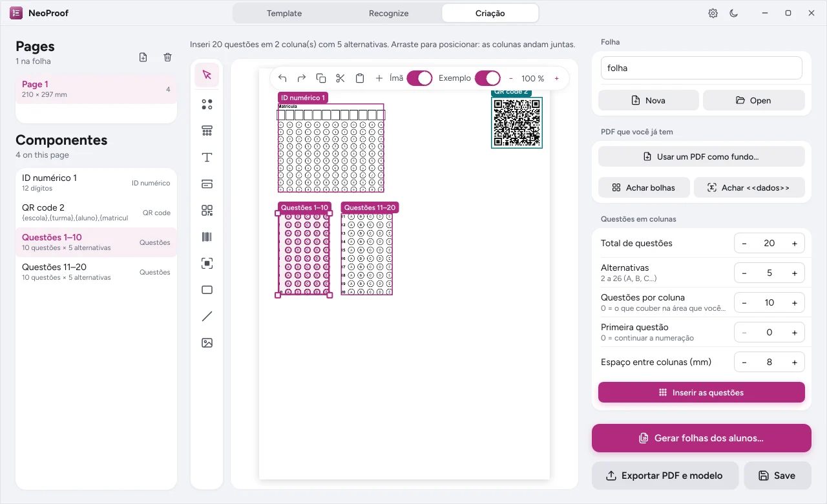
Task: Select the Questões 11–20 block on canvas
Action: tap(367, 254)
